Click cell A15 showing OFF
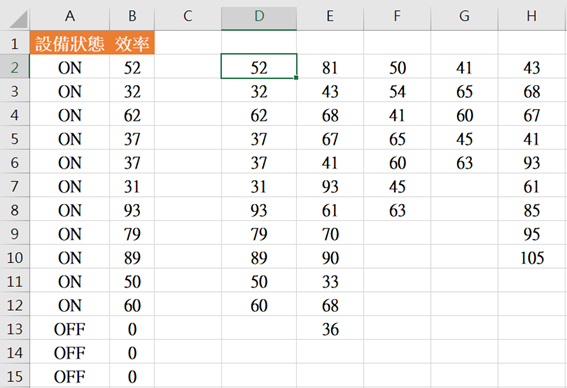Screen dimensions: 567x388 point(70,376)
